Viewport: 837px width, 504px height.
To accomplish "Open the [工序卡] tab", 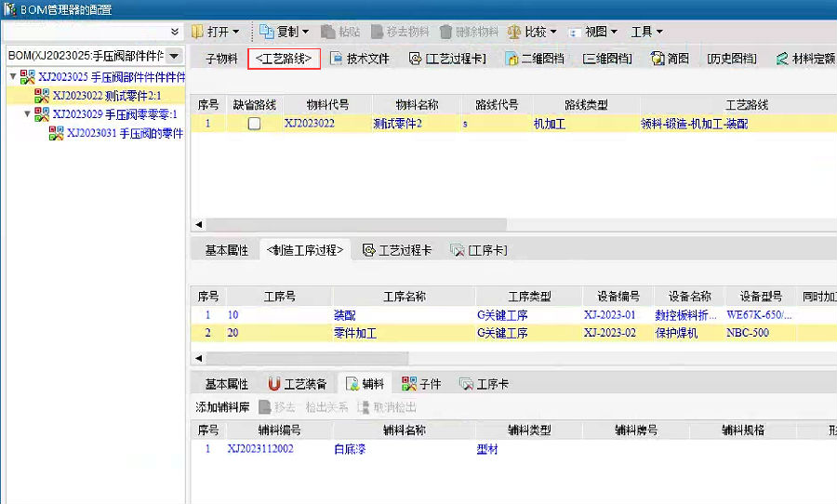I will [479, 250].
